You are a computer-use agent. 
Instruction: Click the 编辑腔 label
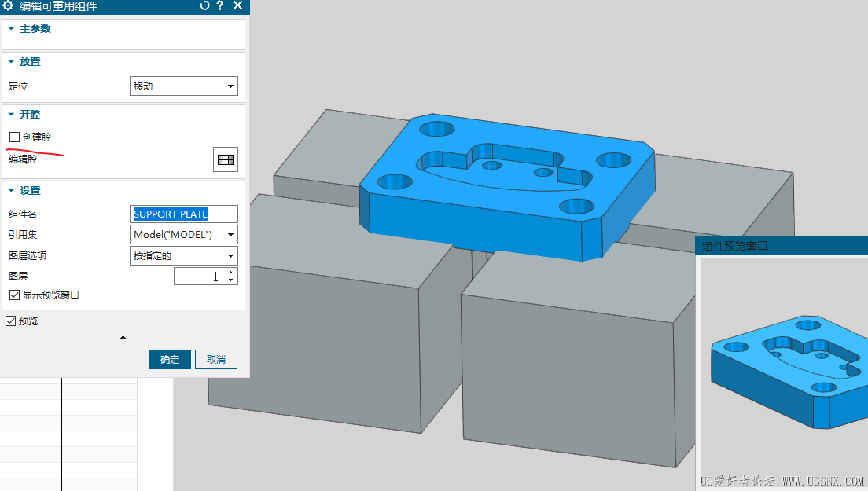pyautogui.click(x=23, y=159)
